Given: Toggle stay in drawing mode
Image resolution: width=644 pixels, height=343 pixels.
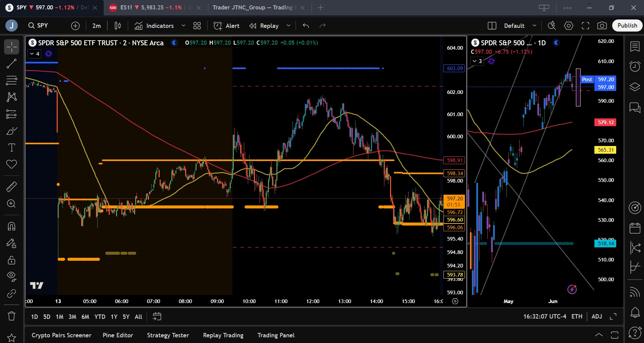Looking at the screenshot, I should [11, 243].
